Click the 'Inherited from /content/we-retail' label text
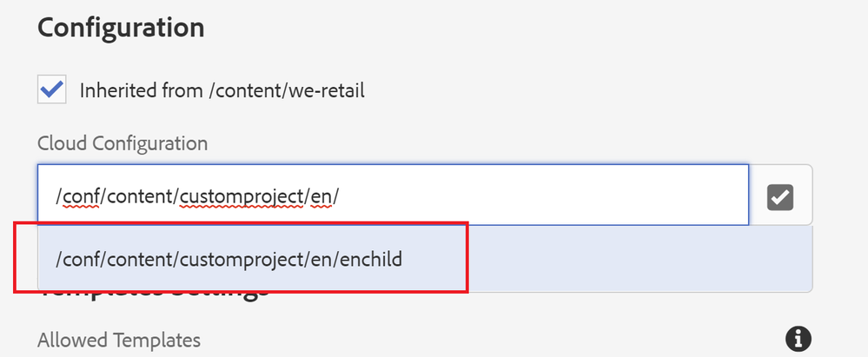The height and width of the screenshot is (357, 868). [x=222, y=90]
